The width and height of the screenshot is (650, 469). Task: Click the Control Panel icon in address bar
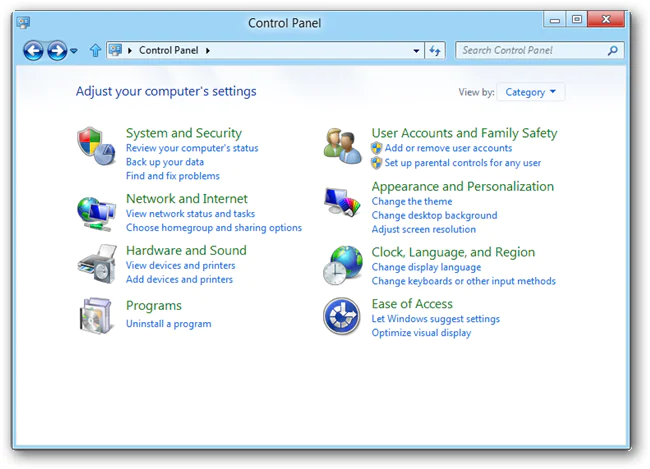(115, 50)
